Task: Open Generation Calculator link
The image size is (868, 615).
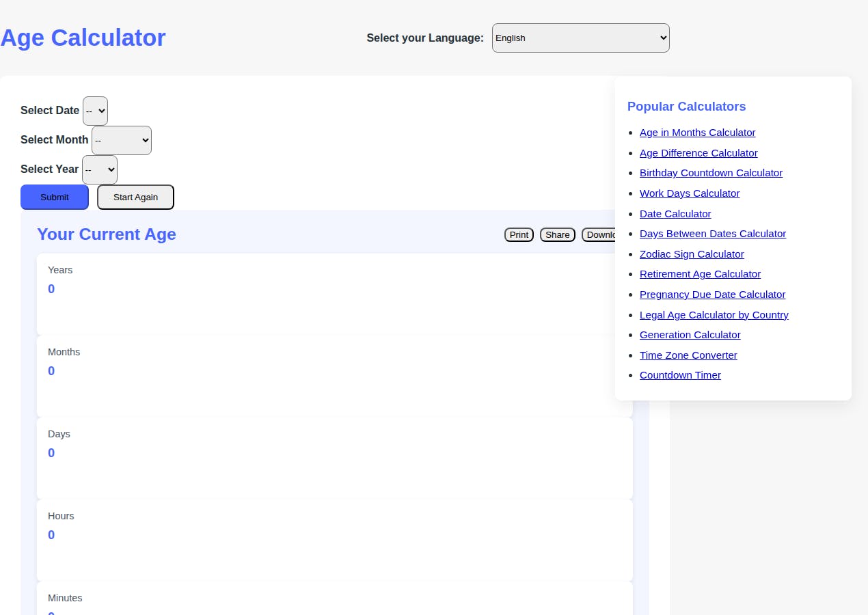Action: click(x=690, y=335)
